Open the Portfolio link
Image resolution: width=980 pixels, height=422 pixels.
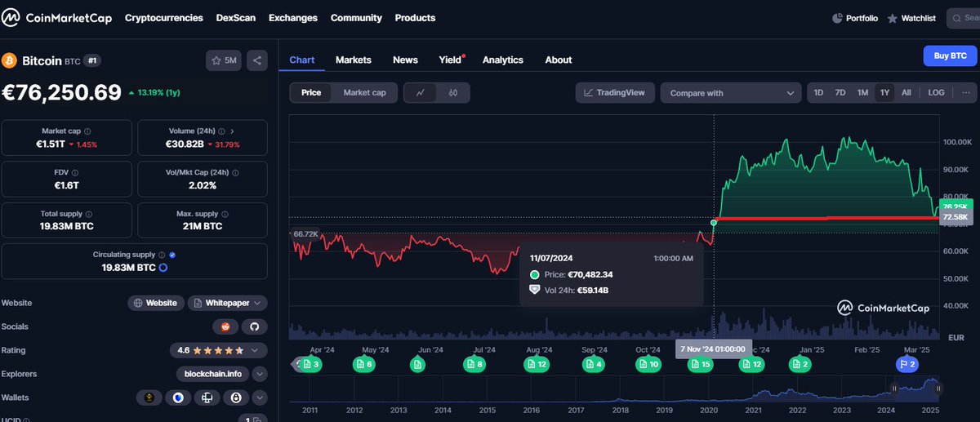point(855,18)
